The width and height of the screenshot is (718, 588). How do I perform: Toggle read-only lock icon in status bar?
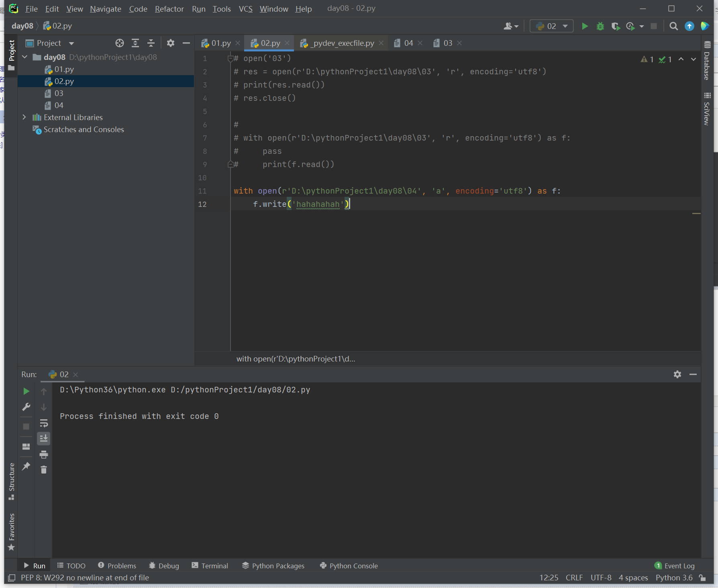(702, 578)
